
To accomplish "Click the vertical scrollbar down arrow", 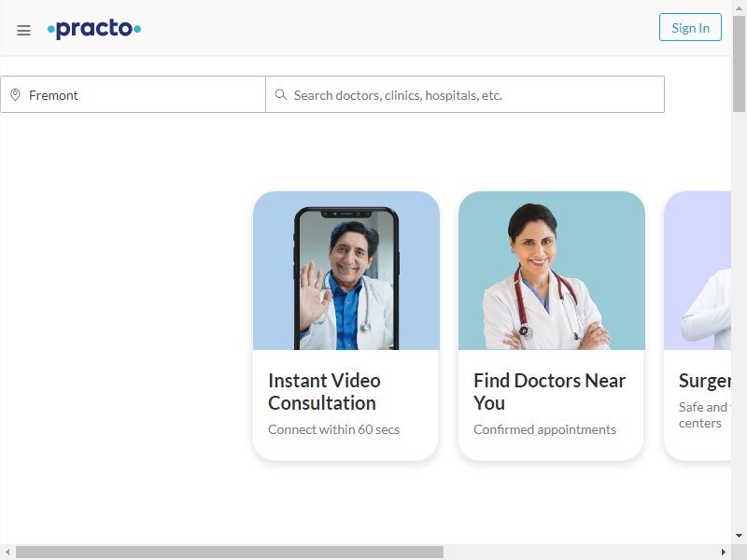I will [x=739, y=536].
